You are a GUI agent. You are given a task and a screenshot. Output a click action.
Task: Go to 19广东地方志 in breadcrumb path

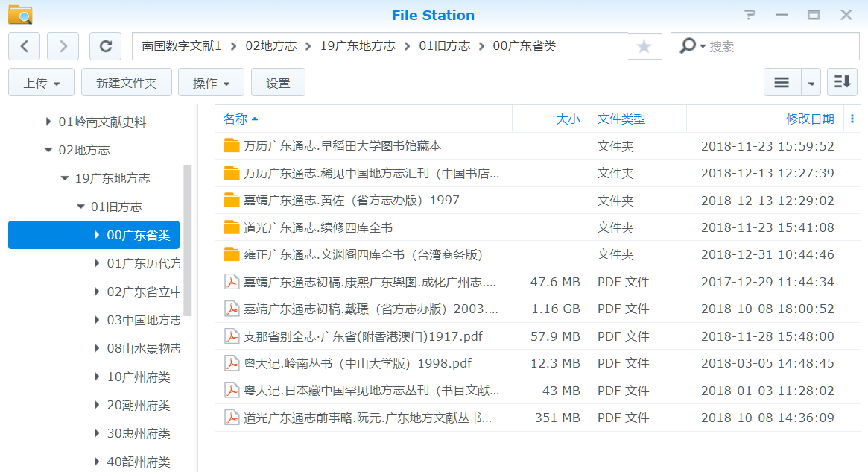click(358, 46)
